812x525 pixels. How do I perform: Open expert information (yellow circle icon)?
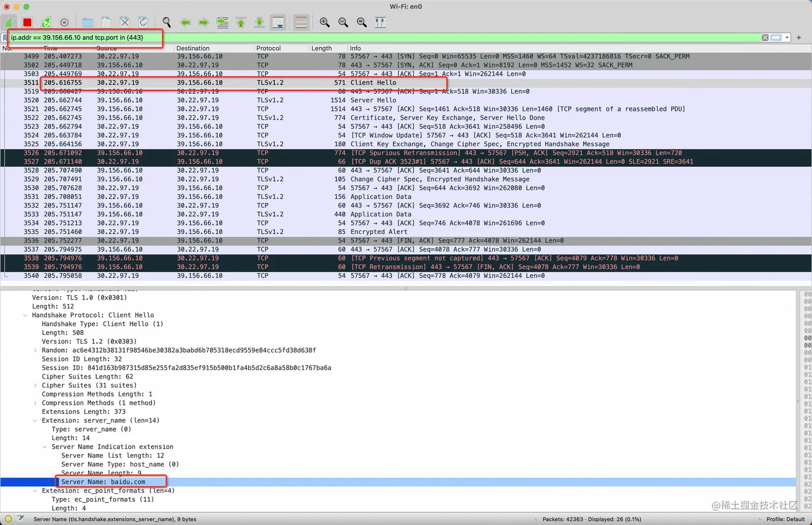pyautogui.click(x=8, y=519)
